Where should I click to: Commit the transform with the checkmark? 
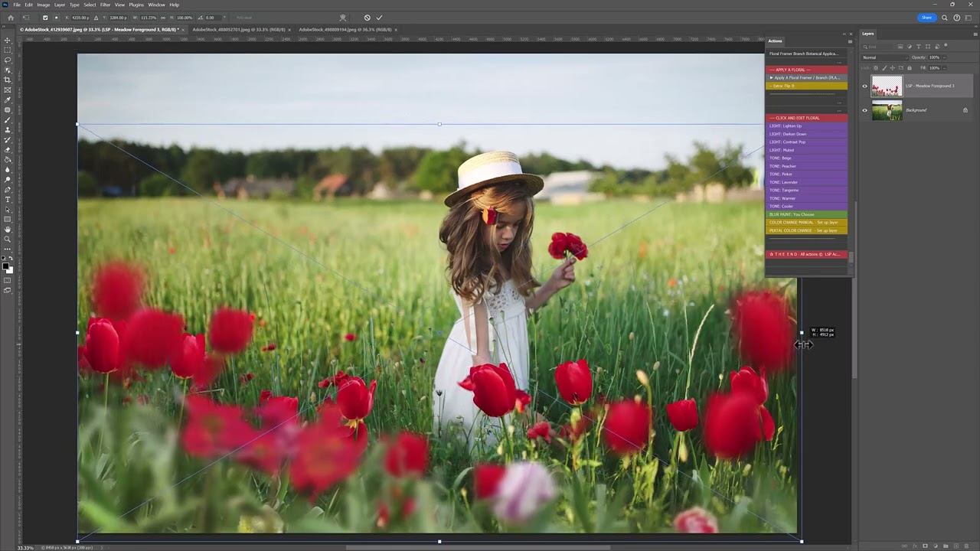(379, 18)
